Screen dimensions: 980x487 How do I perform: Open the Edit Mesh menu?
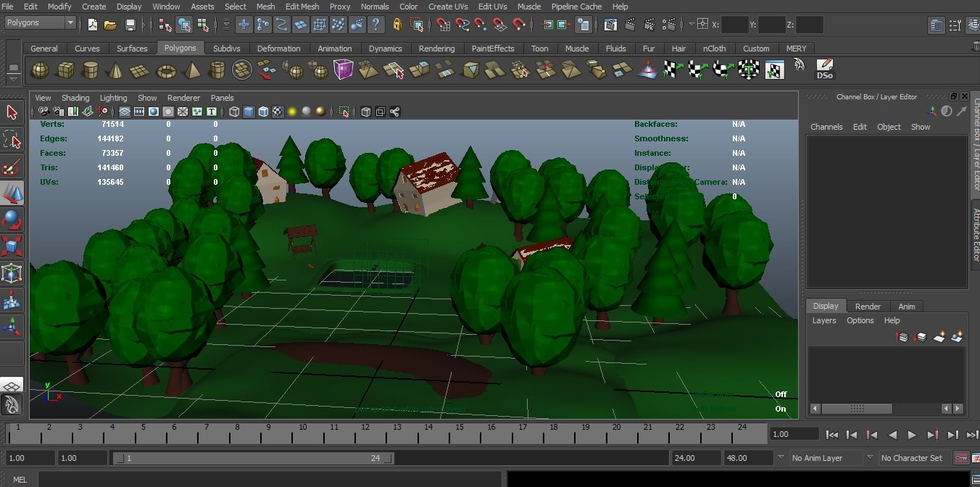[302, 7]
